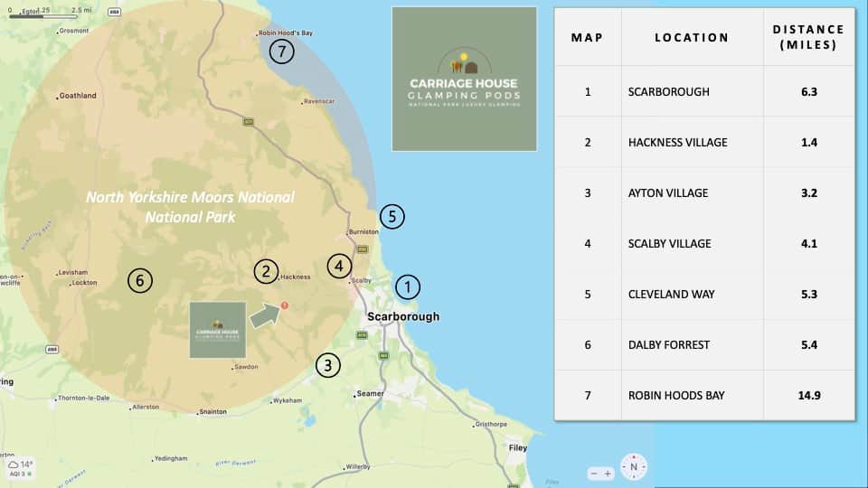Viewport: 868px width, 488px height.
Task: Zoom in with the plus button
Action: click(608, 474)
